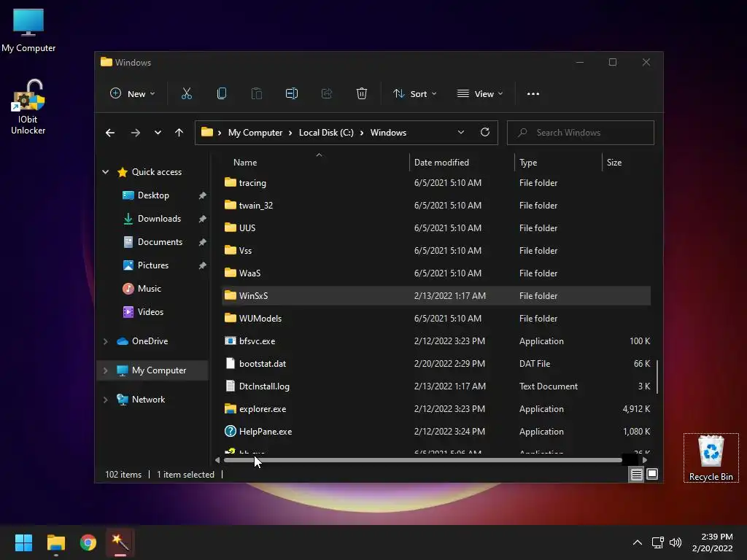Select the WUModels folder

tap(436, 319)
